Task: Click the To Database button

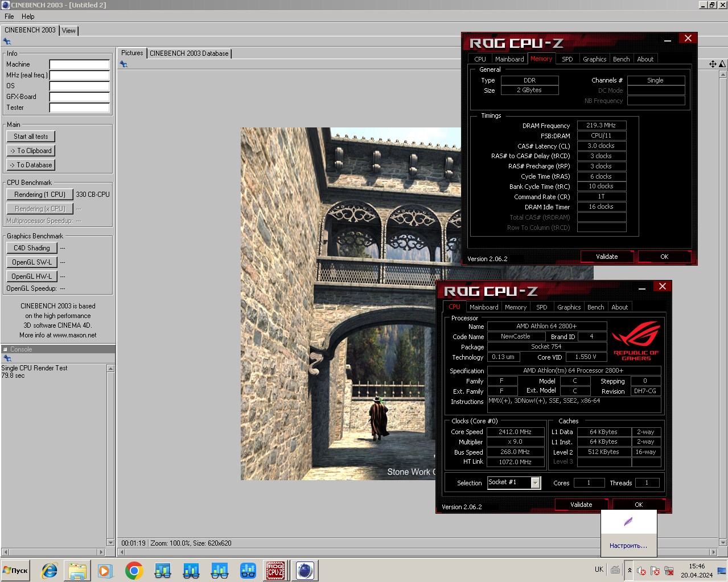Action: [x=31, y=165]
